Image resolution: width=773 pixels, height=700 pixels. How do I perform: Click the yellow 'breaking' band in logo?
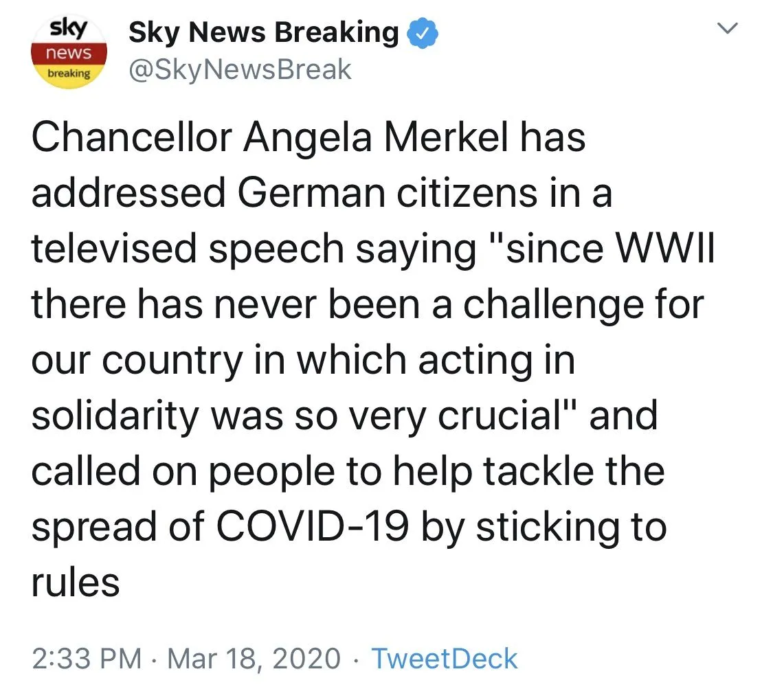pyautogui.click(x=69, y=74)
